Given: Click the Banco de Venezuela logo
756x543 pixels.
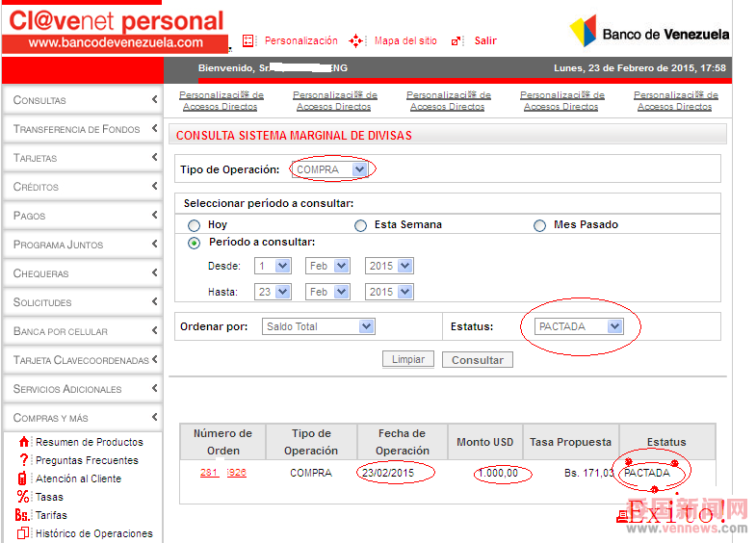Looking at the screenshot, I should pyautogui.click(x=649, y=32).
